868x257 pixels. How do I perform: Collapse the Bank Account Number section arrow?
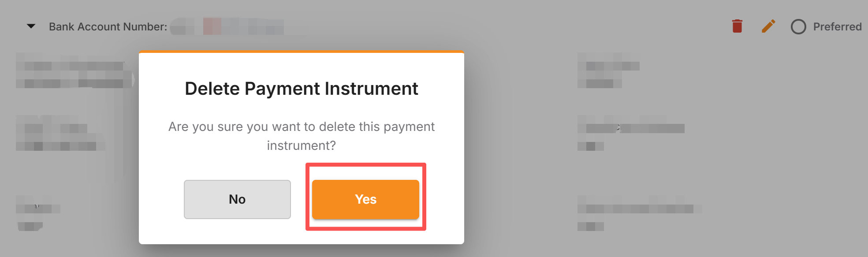point(31,26)
